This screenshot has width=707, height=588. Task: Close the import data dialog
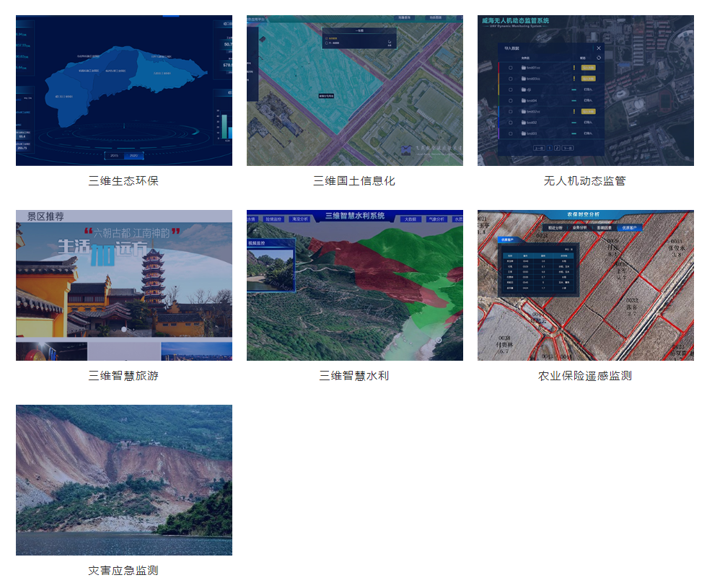click(598, 48)
